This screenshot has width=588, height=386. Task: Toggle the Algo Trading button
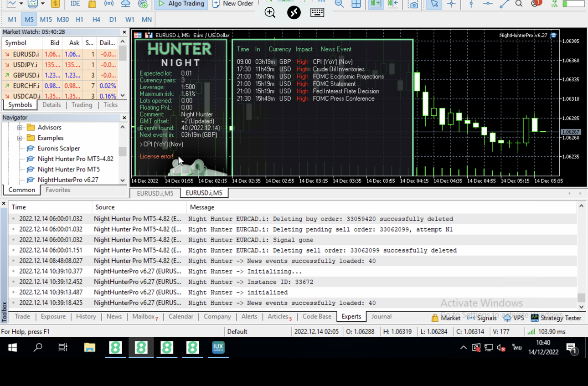(x=181, y=4)
